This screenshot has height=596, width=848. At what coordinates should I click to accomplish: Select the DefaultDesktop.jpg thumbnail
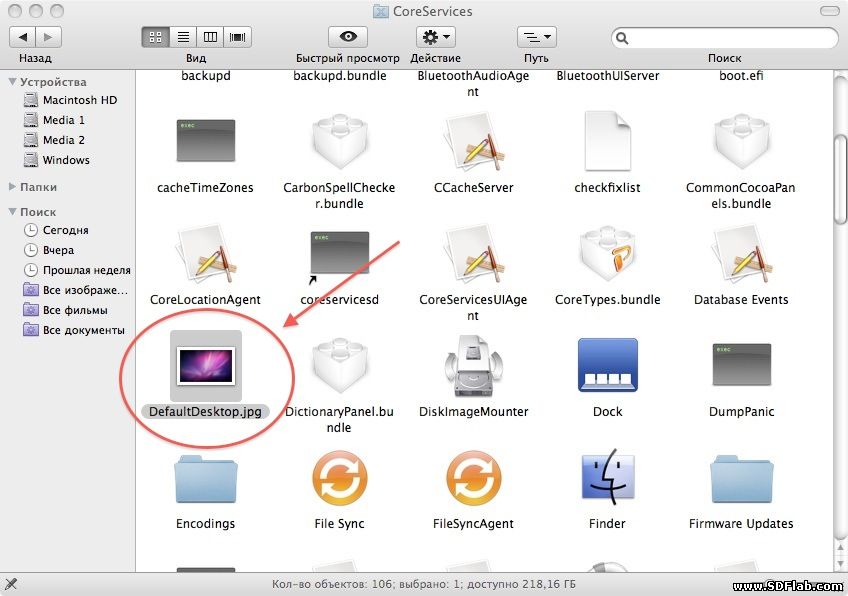[x=206, y=366]
